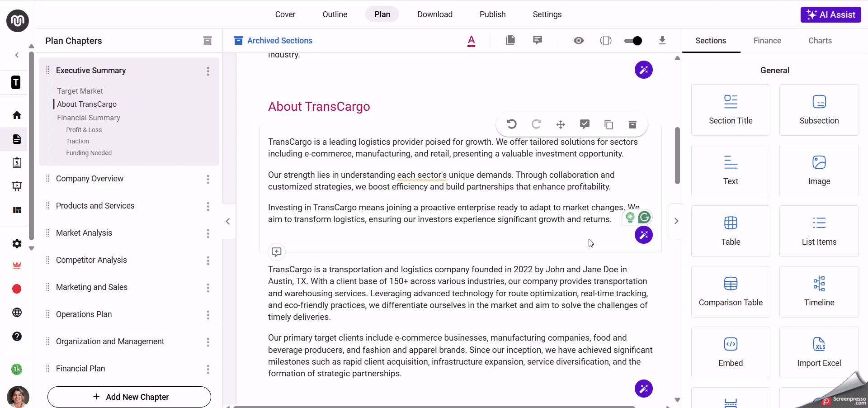Open Archived Sections link
This screenshot has width=868, height=408.
(x=274, y=41)
